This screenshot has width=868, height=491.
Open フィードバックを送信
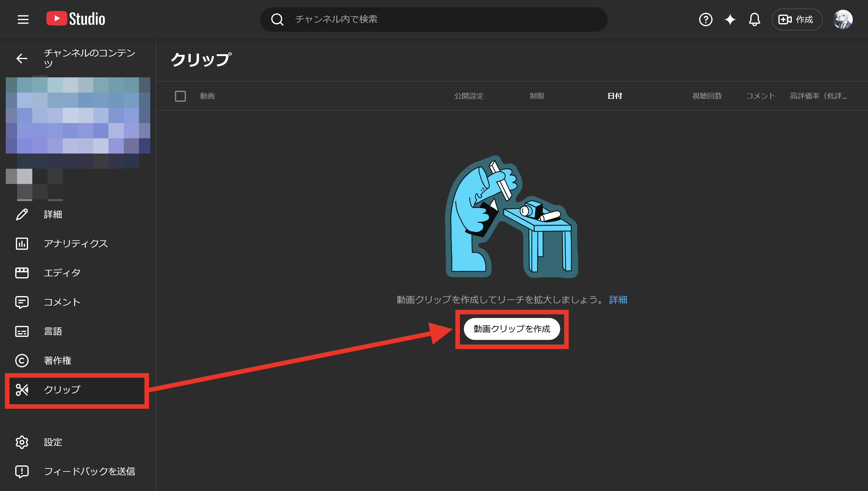78,471
